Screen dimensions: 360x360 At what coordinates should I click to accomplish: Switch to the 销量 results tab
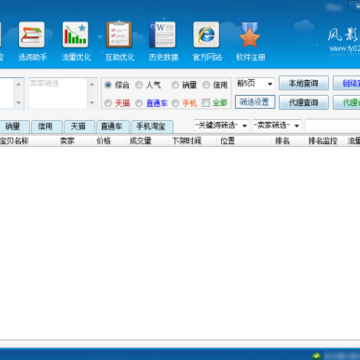[x=13, y=127]
